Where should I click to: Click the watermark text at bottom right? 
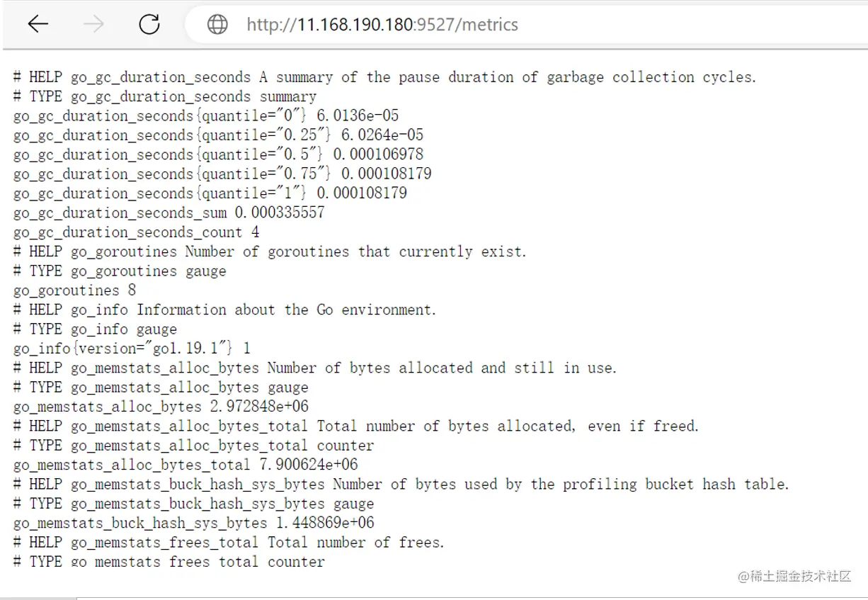tap(794, 576)
